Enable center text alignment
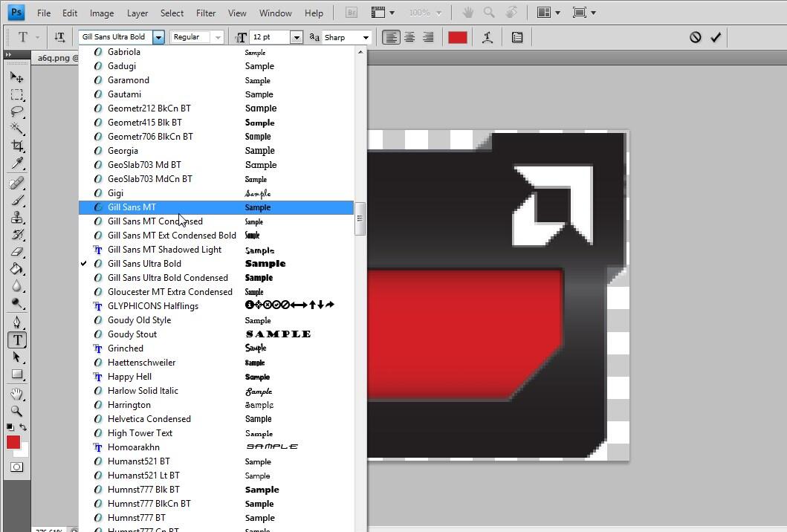Viewport: 787px width, 532px height. click(x=409, y=37)
